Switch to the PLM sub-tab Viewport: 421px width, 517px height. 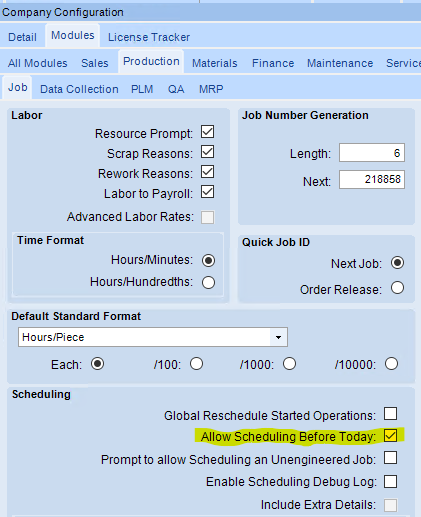pyautogui.click(x=142, y=89)
